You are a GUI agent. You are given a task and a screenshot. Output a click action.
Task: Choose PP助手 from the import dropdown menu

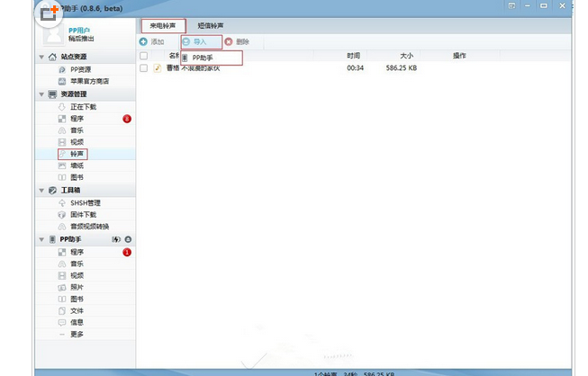coord(212,58)
